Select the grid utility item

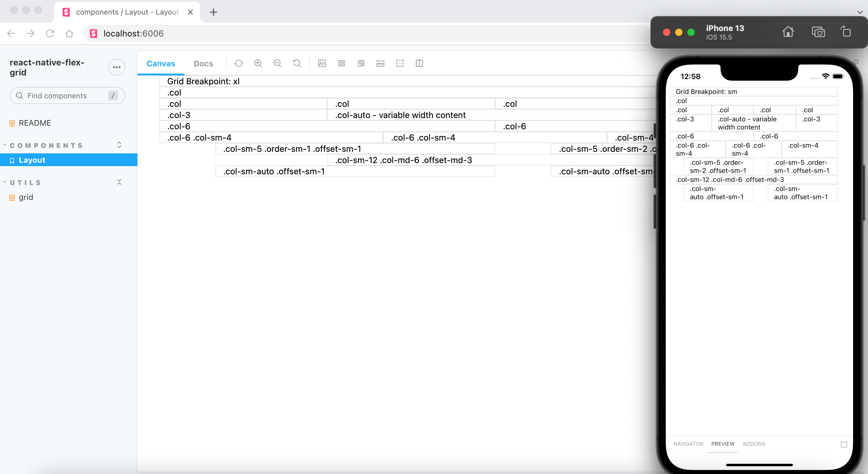(x=26, y=197)
